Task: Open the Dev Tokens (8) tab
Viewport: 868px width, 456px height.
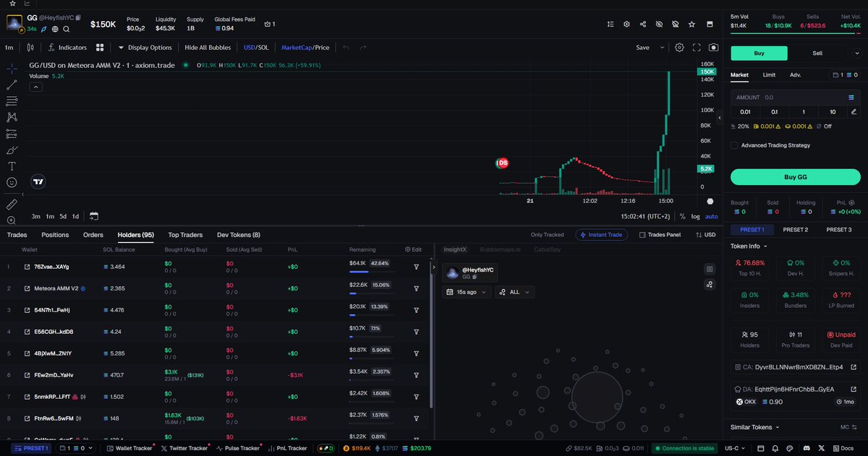Action: (x=239, y=235)
